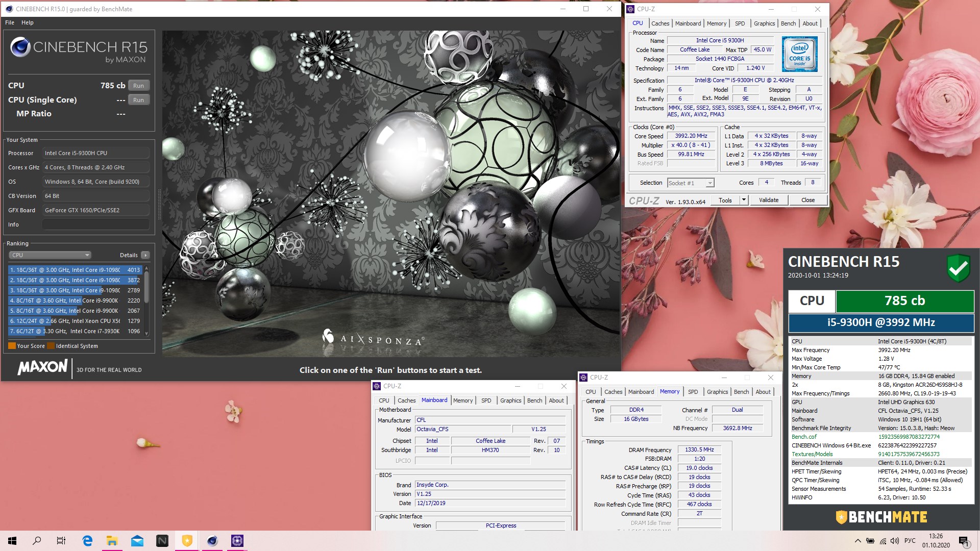The image size is (980, 551).
Task: Click Bench.cof link in BenchMate panel
Action: coord(804,437)
